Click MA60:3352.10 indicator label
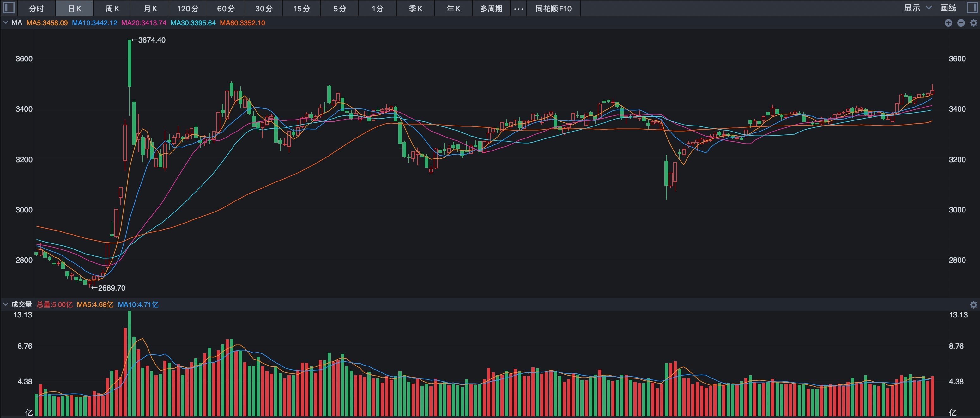This screenshot has height=418, width=980. tap(242, 23)
